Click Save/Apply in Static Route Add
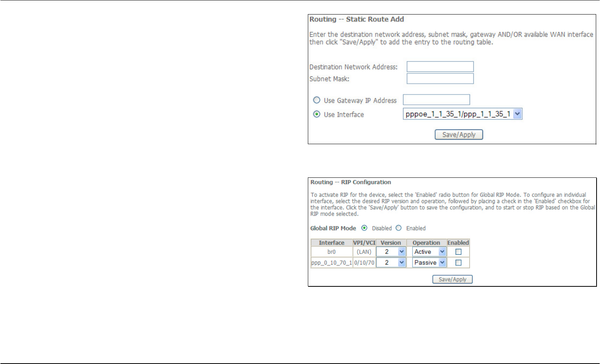 tap(459, 135)
